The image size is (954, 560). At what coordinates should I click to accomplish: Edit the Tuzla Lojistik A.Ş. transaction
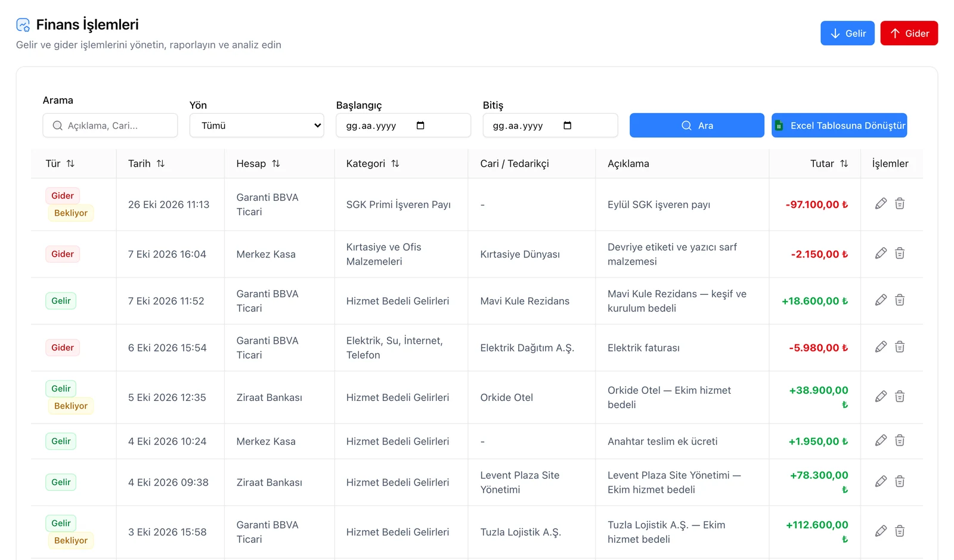point(881,531)
